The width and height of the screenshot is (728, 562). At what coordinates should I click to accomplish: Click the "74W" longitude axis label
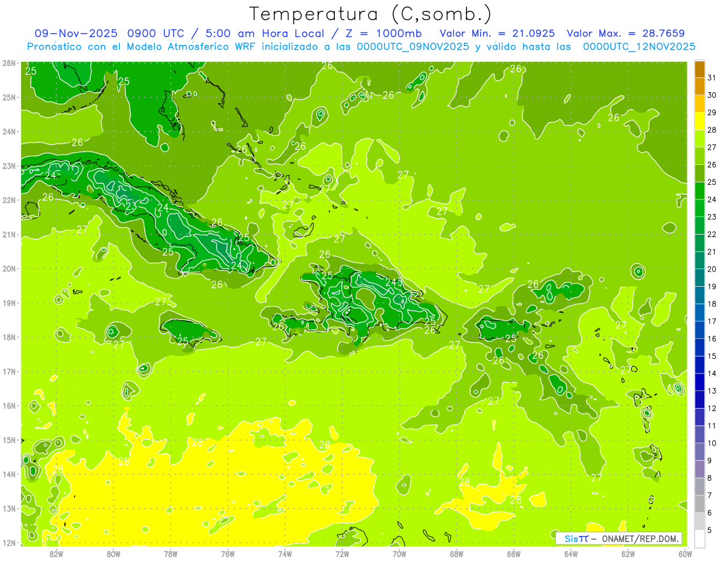[285, 554]
